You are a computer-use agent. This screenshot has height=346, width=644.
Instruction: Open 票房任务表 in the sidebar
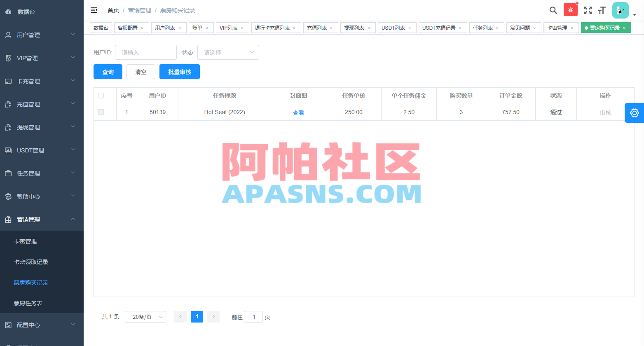pos(28,303)
